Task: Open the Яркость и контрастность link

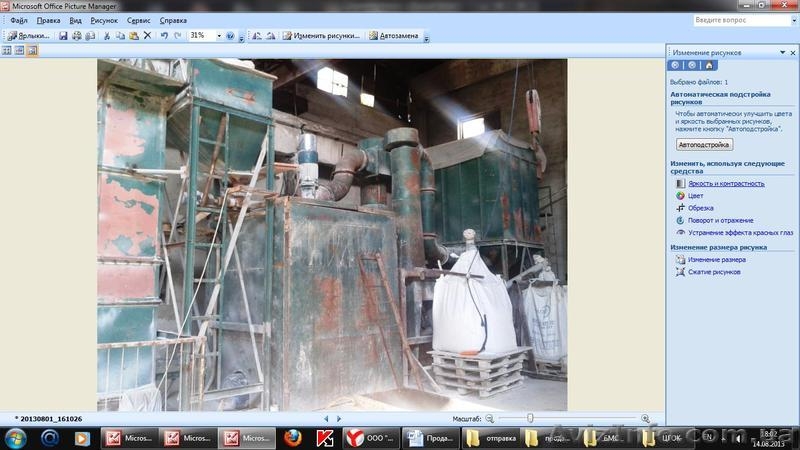Action: point(726,183)
